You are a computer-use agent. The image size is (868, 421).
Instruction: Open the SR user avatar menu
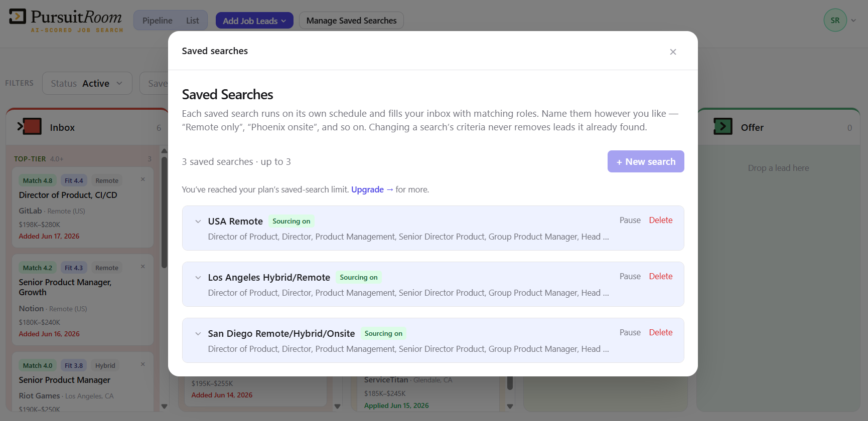point(835,21)
